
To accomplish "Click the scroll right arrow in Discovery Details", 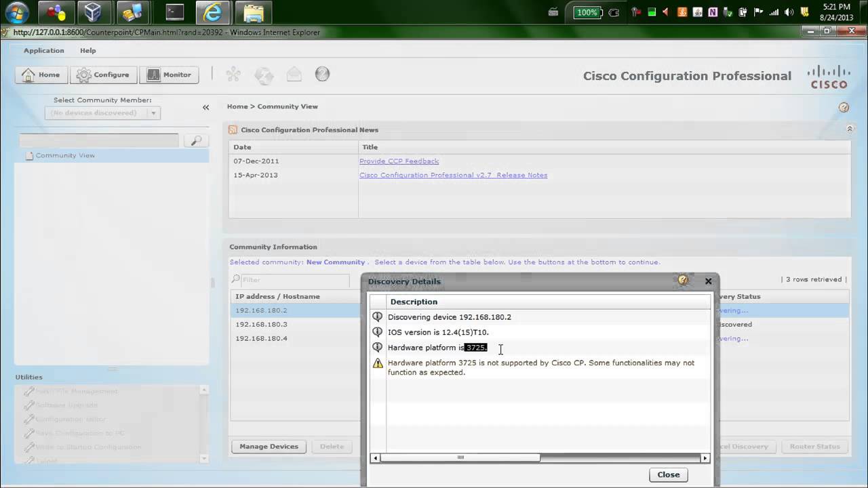I will click(x=705, y=458).
